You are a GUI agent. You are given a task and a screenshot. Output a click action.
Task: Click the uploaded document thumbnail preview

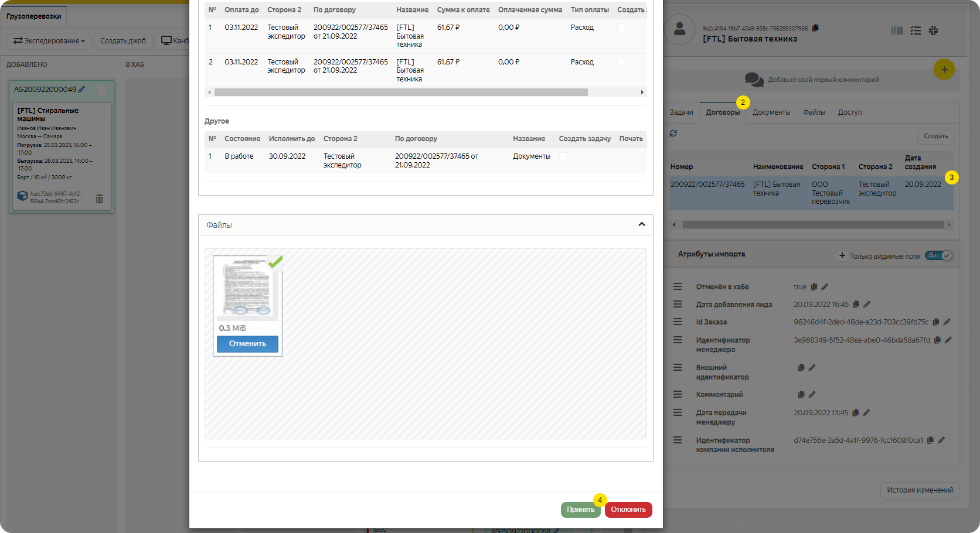point(247,288)
